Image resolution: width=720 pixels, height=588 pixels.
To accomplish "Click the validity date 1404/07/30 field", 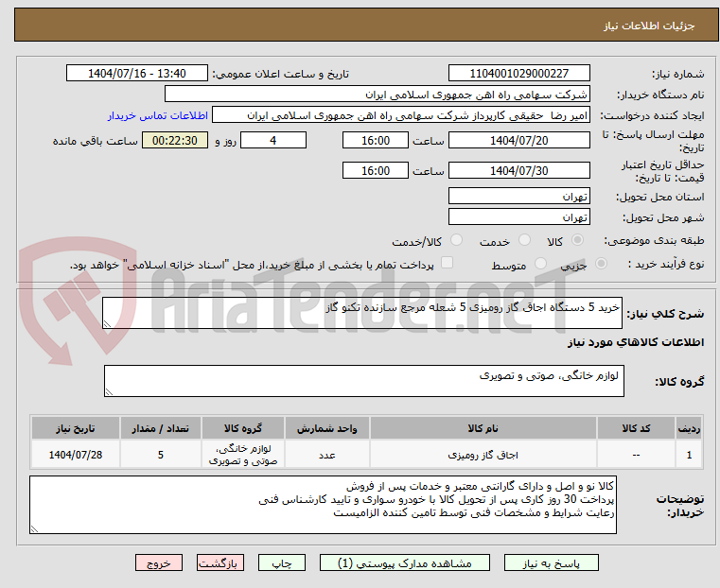I will [x=518, y=170].
